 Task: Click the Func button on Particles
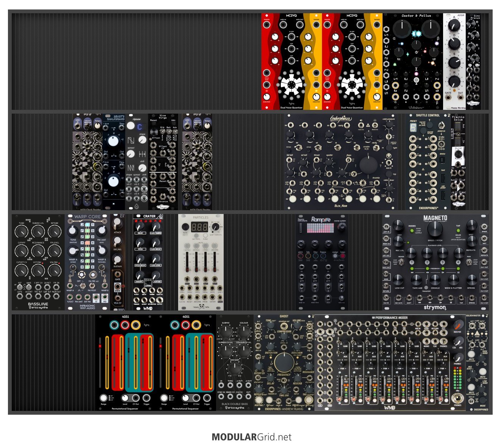tap(205, 235)
